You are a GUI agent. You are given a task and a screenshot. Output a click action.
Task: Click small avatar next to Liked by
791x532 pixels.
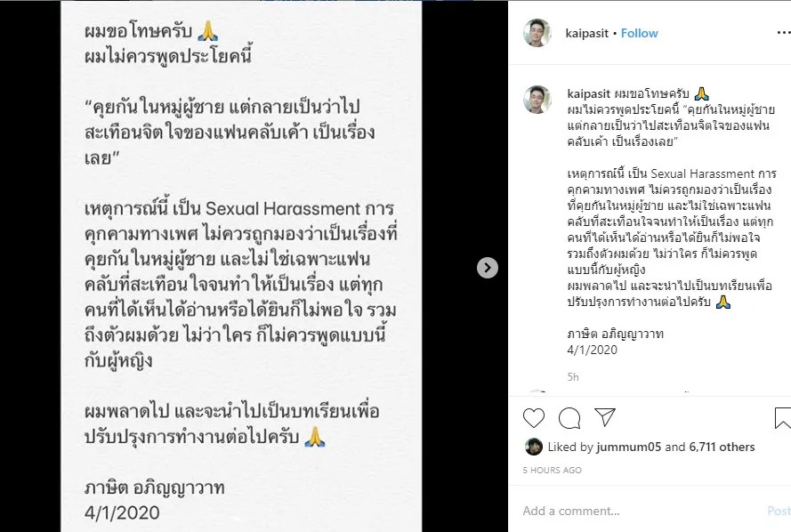(533, 447)
